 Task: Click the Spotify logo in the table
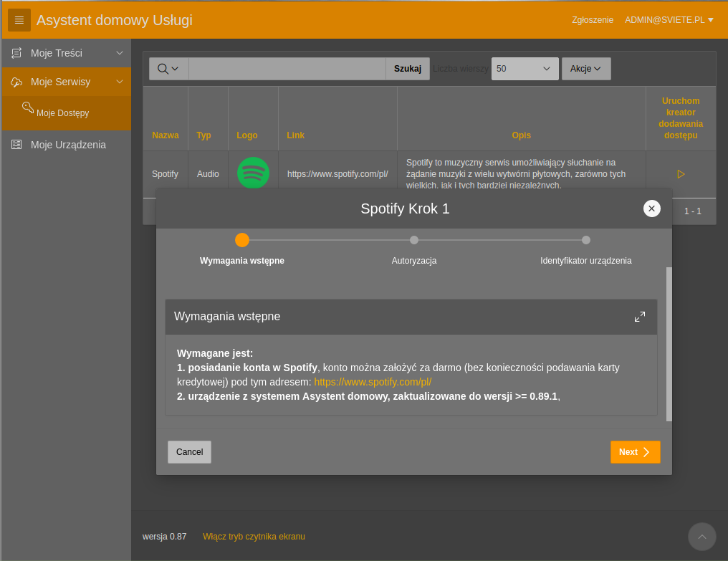coord(253,173)
